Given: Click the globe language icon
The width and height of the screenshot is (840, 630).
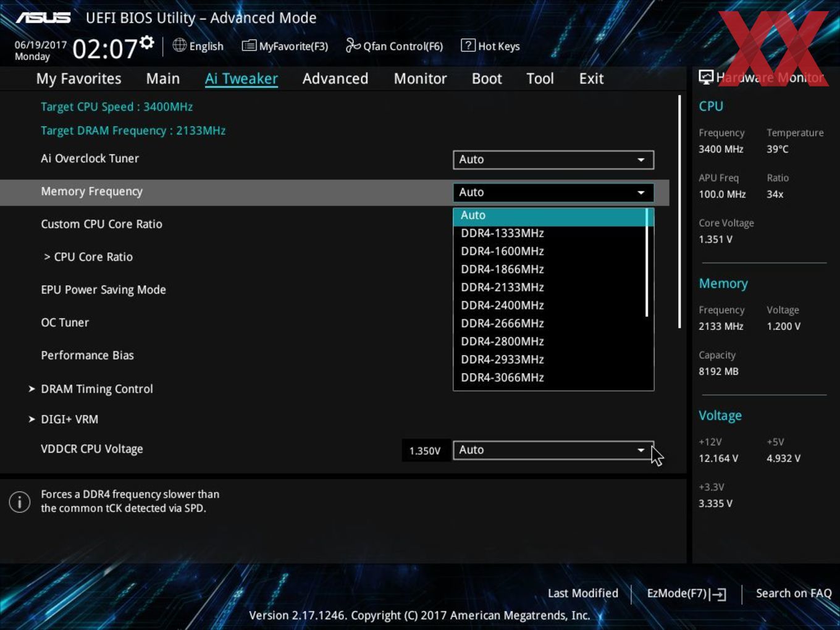Looking at the screenshot, I should coord(179,45).
